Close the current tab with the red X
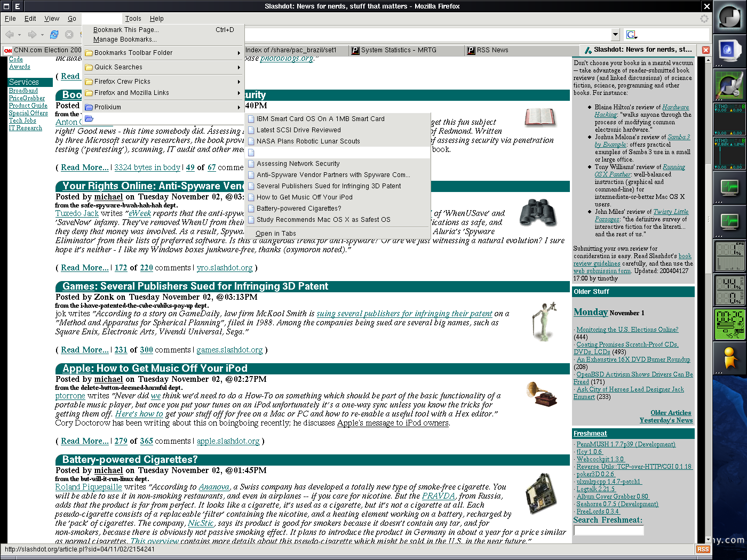Viewport: 747px width, 560px height. [x=705, y=50]
